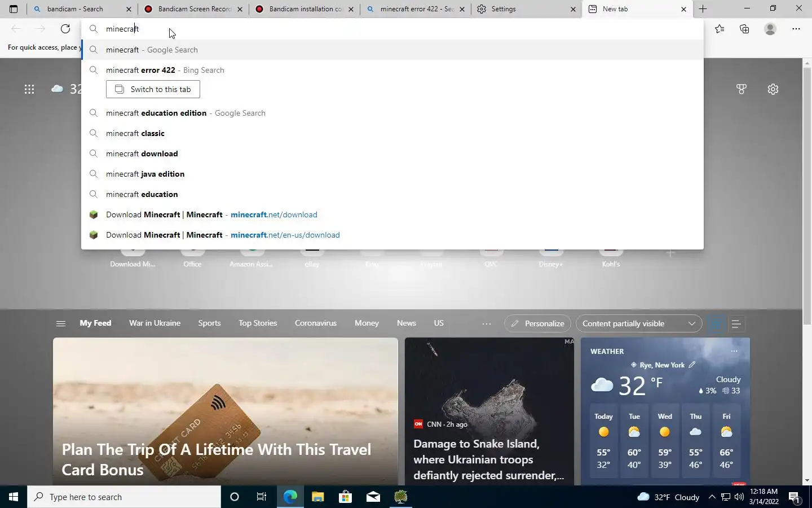Choose minecraft - Google Search suggestion
Viewport: 812px width, 508px height.
(x=392, y=50)
